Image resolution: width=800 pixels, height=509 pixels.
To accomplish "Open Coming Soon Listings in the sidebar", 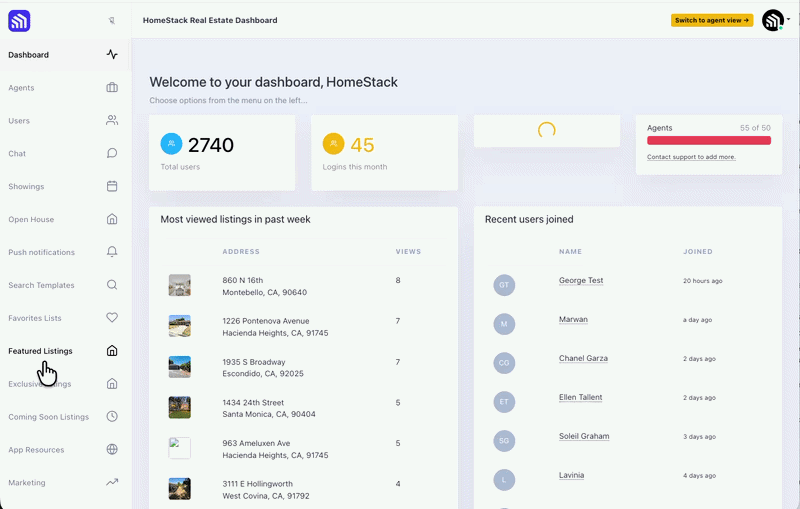I will coord(65,417).
